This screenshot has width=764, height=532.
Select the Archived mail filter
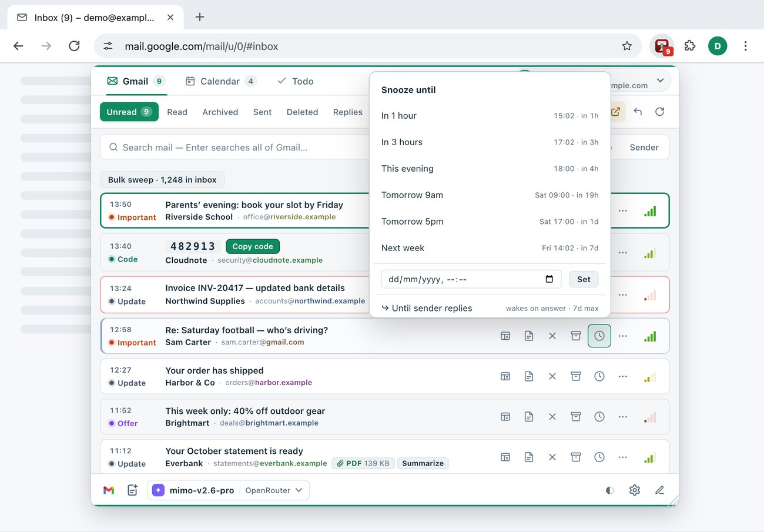pyautogui.click(x=220, y=112)
